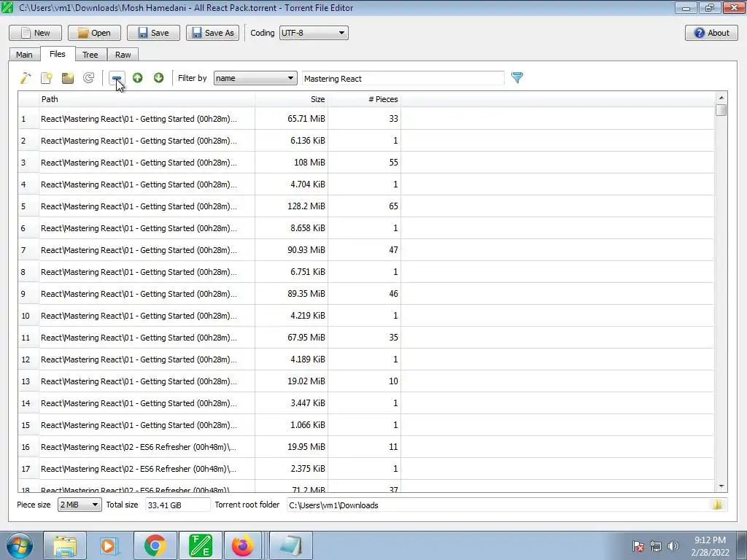Screen dimensions: 747x560
Task: Select row number 1 header
Action: click(x=28, y=119)
